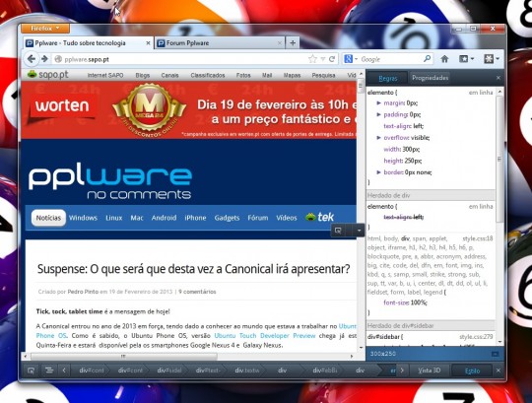Select the Notícias menu item
Viewport: 532px width, 403px height.
(x=48, y=218)
